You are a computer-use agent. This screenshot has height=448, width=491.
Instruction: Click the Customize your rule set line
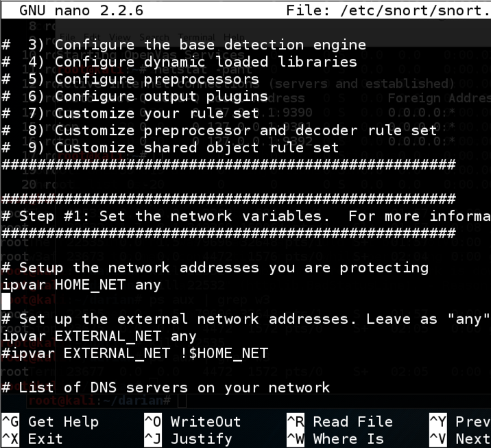156,113
